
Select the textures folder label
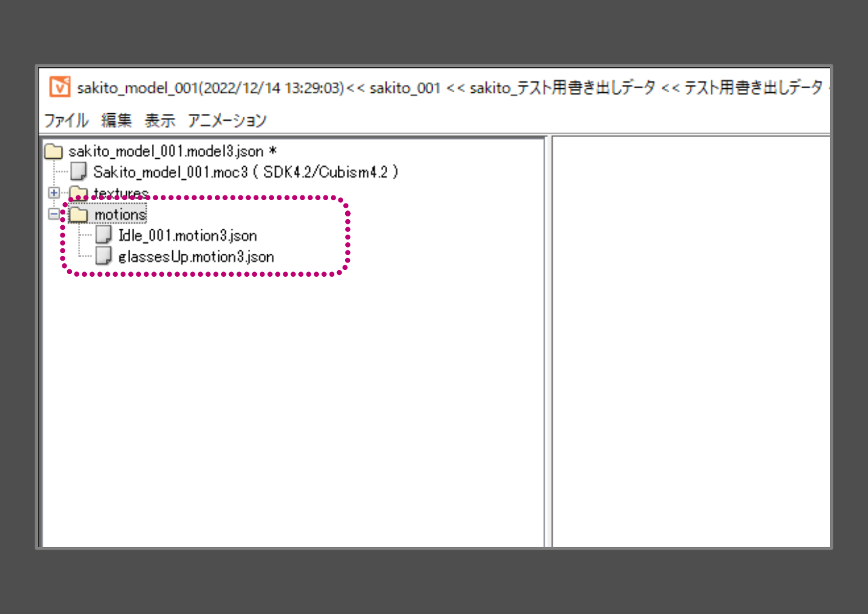coord(121,193)
